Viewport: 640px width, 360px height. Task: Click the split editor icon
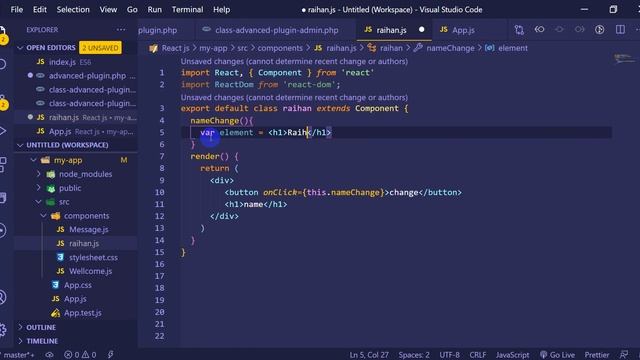(x=620, y=29)
